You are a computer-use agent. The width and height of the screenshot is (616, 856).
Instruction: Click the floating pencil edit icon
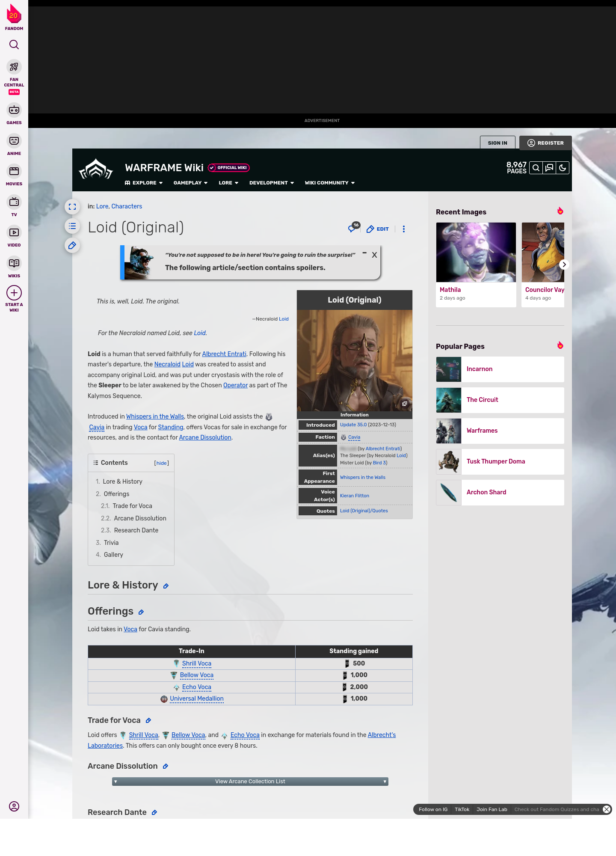[x=72, y=245]
